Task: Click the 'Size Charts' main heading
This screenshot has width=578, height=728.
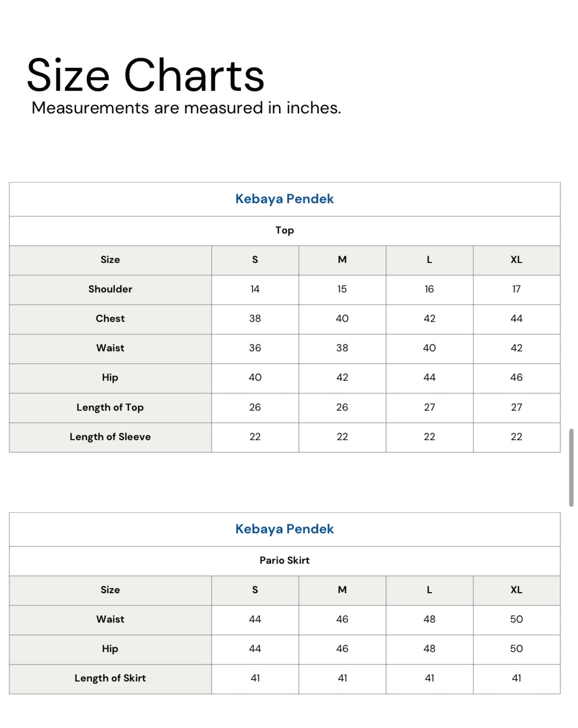Action: [x=145, y=75]
